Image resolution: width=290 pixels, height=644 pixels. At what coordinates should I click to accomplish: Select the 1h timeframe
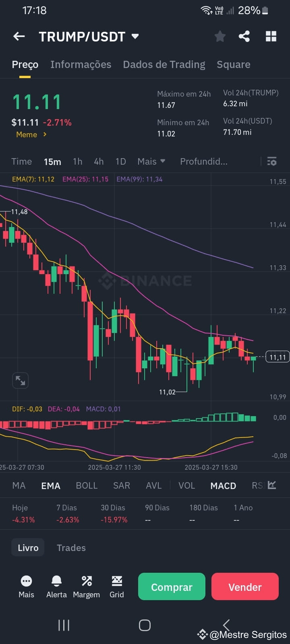[77, 161]
